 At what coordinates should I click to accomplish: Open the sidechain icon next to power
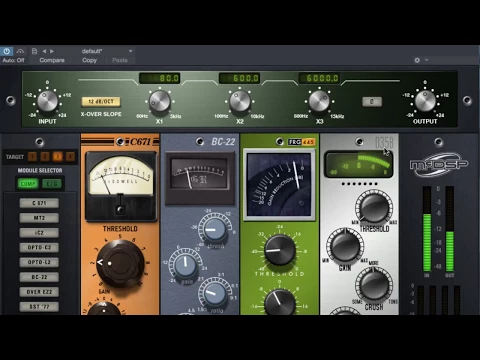(x=20, y=51)
